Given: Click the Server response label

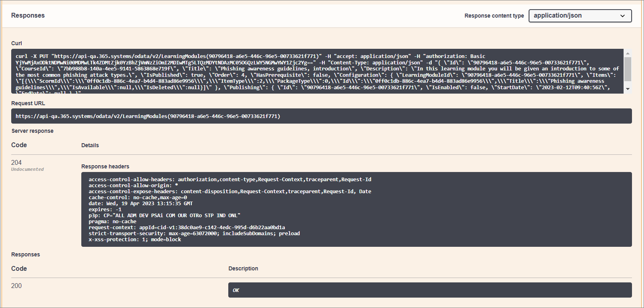Looking at the screenshot, I should [x=32, y=131].
